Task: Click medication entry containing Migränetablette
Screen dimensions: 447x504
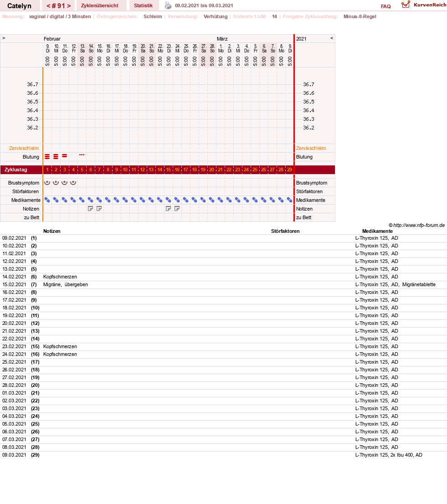Action: [395, 284]
